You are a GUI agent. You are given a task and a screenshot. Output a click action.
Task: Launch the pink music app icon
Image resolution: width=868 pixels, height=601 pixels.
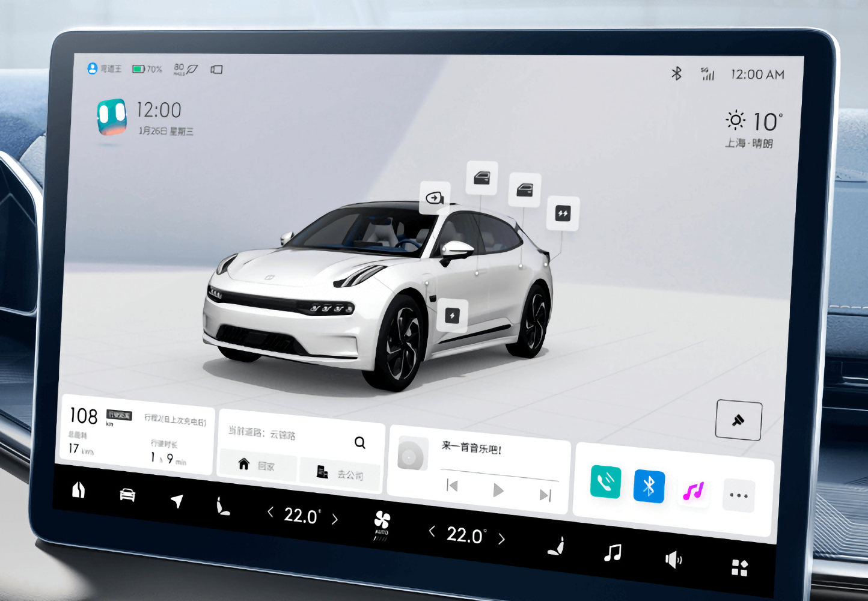tap(693, 491)
